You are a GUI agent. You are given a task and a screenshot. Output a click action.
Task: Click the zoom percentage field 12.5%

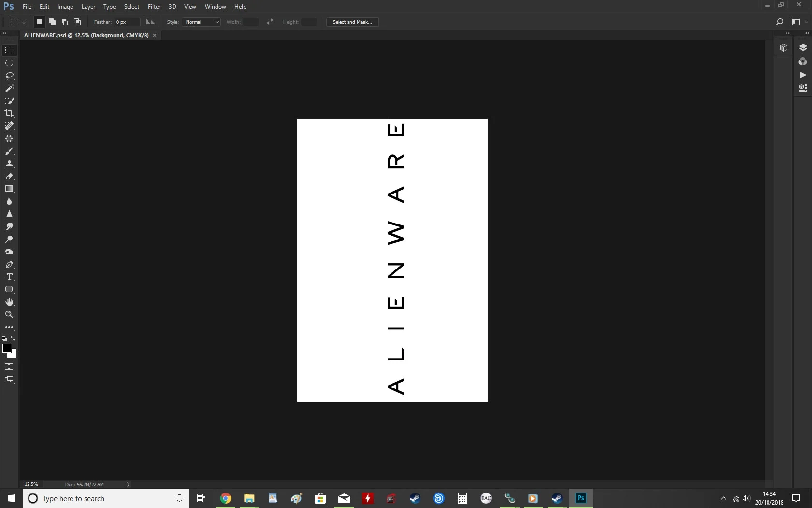click(x=31, y=484)
